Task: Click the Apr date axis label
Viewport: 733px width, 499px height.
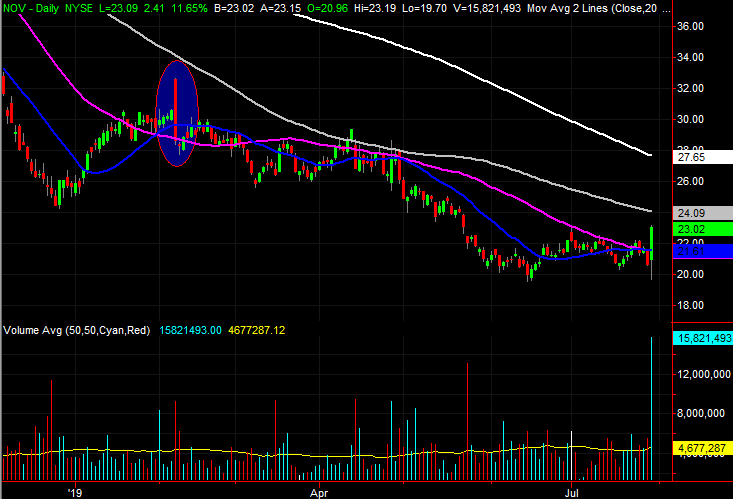Action: click(319, 493)
